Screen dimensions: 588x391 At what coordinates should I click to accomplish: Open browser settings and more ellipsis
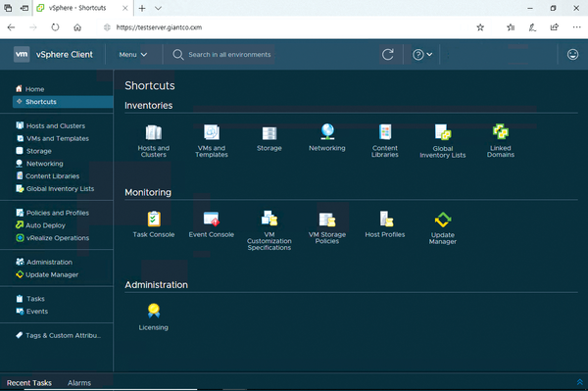click(x=577, y=27)
